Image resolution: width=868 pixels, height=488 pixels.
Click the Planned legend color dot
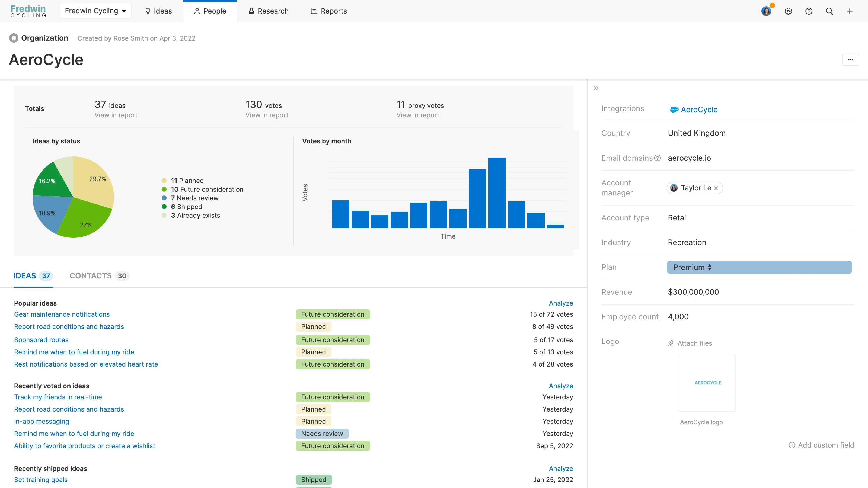coord(164,181)
